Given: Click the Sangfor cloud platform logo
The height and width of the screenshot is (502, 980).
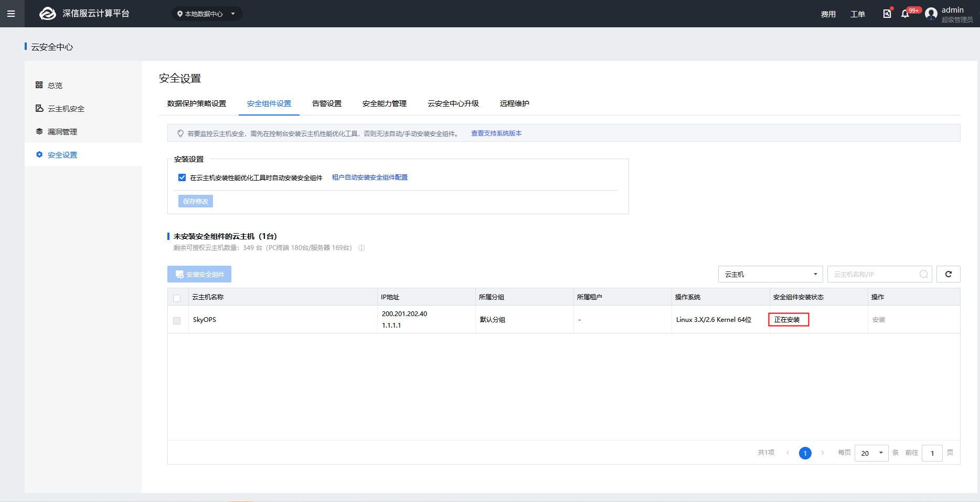Looking at the screenshot, I should point(48,14).
